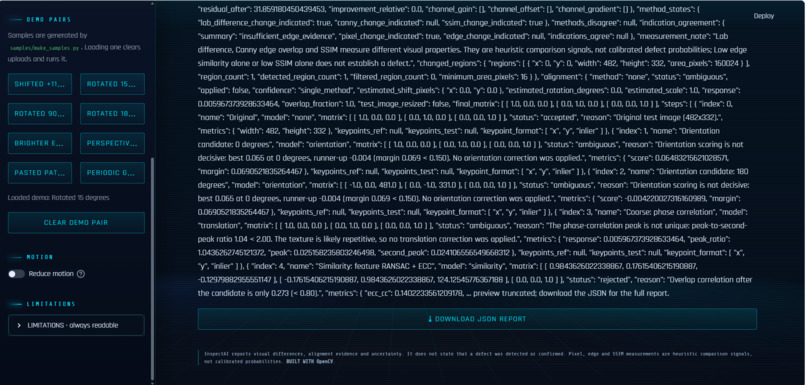Click 'preview truncated; download the JSON' text
The height and width of the screenshot is (385, 806).
pos(539,294)
